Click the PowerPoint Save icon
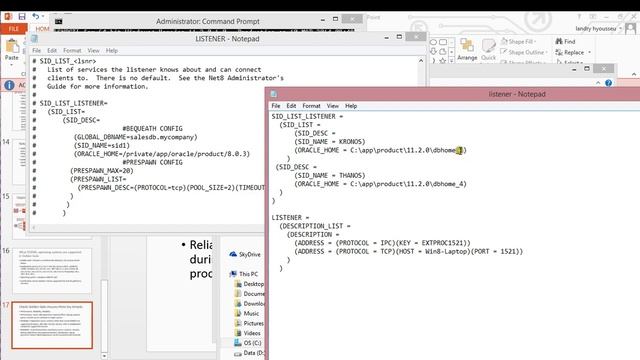The width and height of the screenshot is (640, 360). pyautogui.click(x=22, y=17)
